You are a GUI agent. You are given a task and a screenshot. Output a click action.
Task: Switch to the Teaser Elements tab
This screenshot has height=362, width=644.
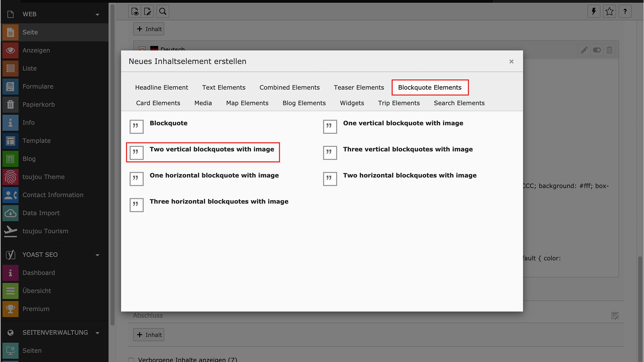pyautogui.click(x=359, y=87)
